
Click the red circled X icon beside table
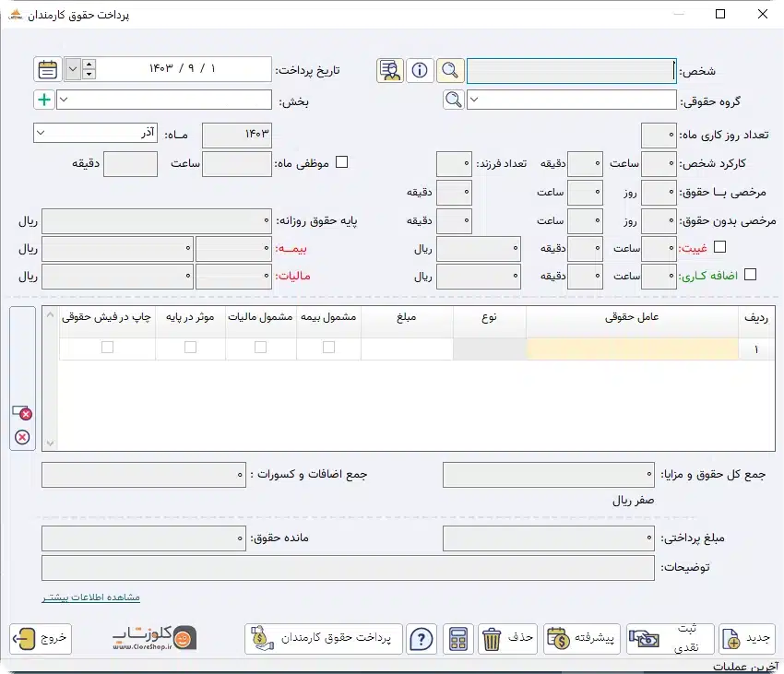click(x=22, y=437)
